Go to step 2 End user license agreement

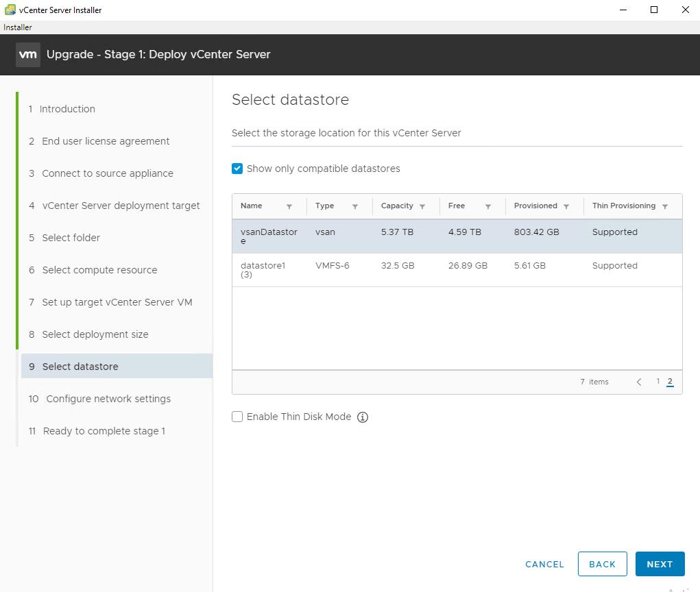click(x=99, y=141)
